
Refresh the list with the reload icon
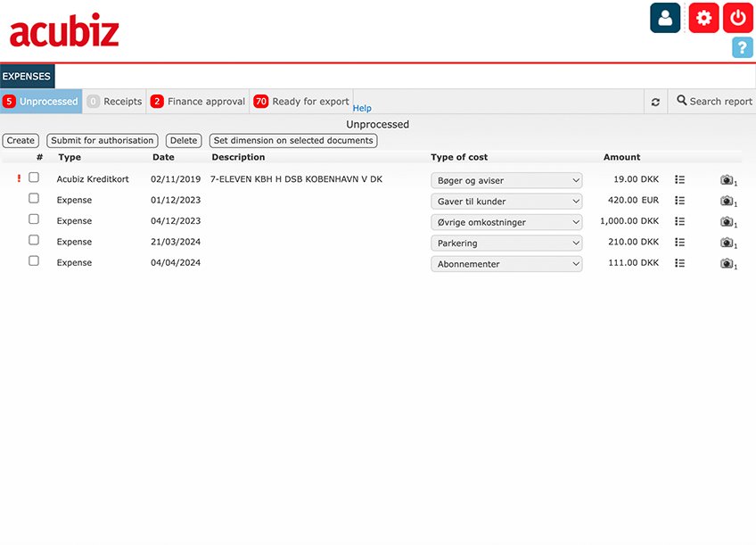655,102
